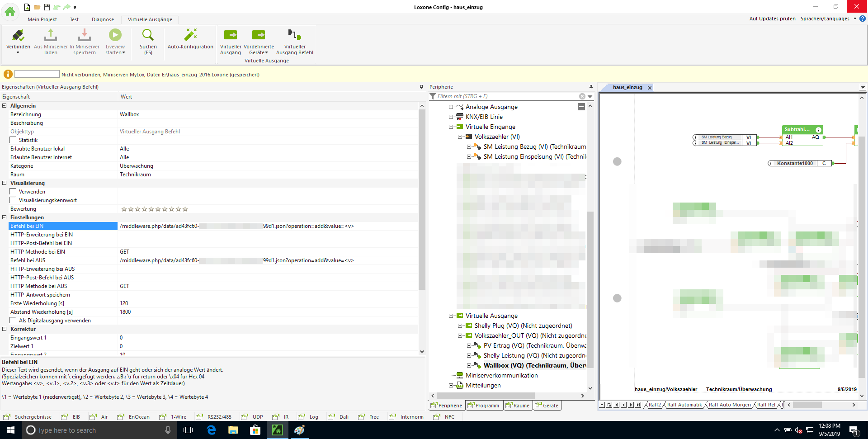
Task: Click Virtueller Ausgang Befehl icon
Action: coord(294,36)
